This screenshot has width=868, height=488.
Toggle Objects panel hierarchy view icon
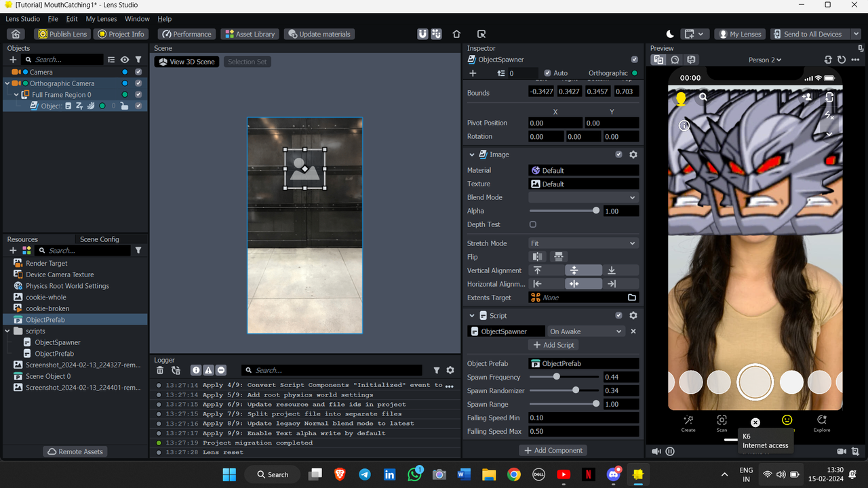tap(111, 60)
